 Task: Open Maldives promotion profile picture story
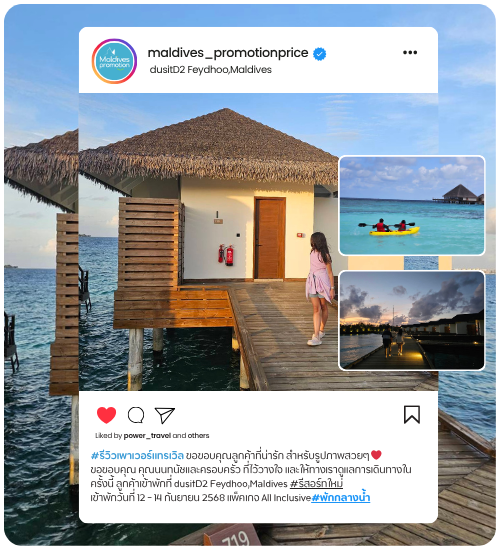114,61
